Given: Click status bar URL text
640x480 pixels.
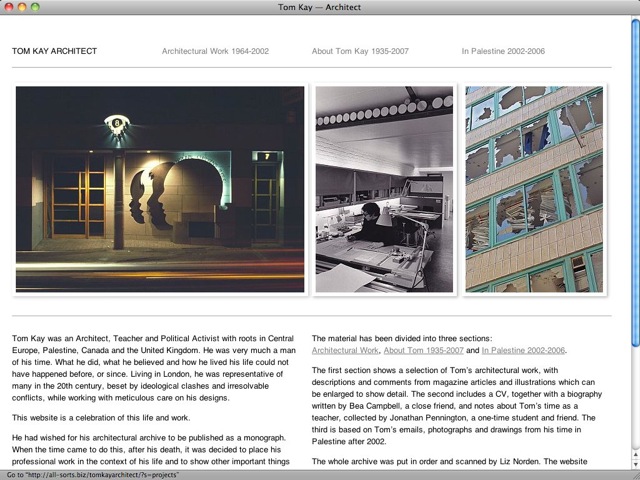Looking at the screenshot, I should pos(93,475).
